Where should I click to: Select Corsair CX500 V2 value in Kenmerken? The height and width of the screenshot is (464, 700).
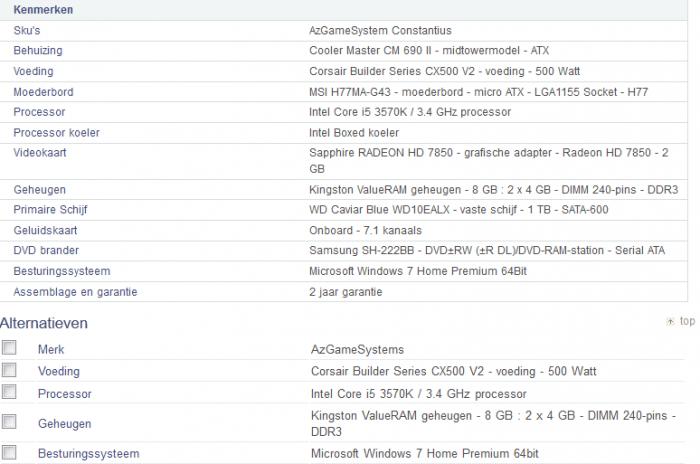(x=445, y=71)
